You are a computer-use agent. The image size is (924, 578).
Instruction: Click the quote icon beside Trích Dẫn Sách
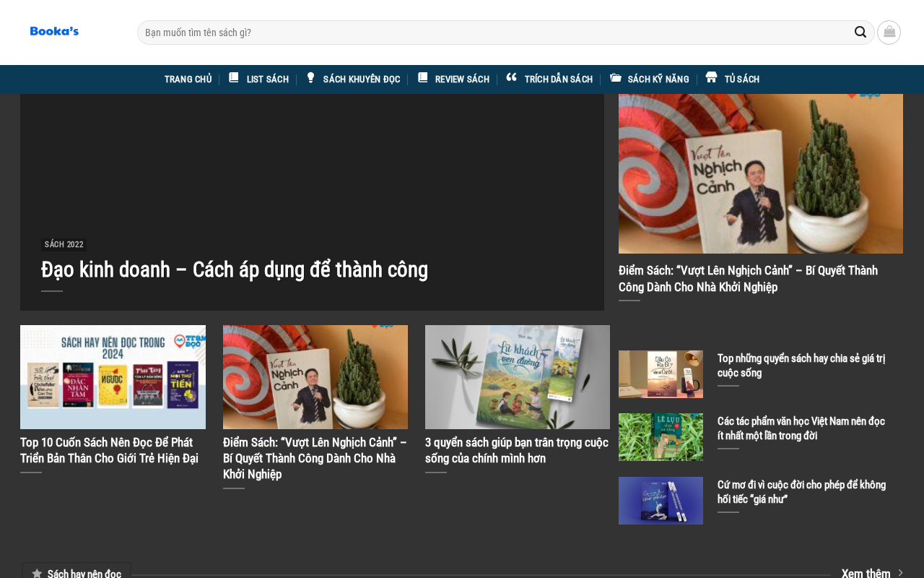511,78
